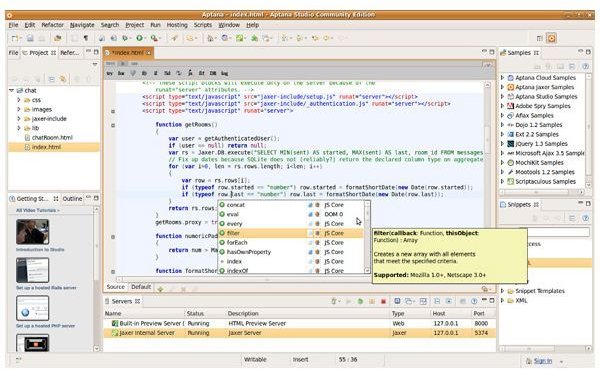Click the Jaxer Internal Server row icon
This screenshot has width=600, height=370.
(x=114, y=333)
